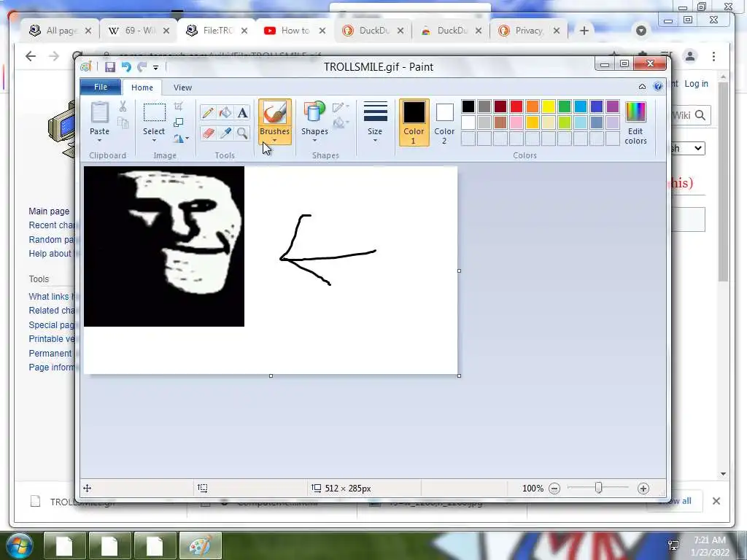Select the Color picker eyedropper tool
The height and width of the screenshot is (560, 747).
point(225,133)
